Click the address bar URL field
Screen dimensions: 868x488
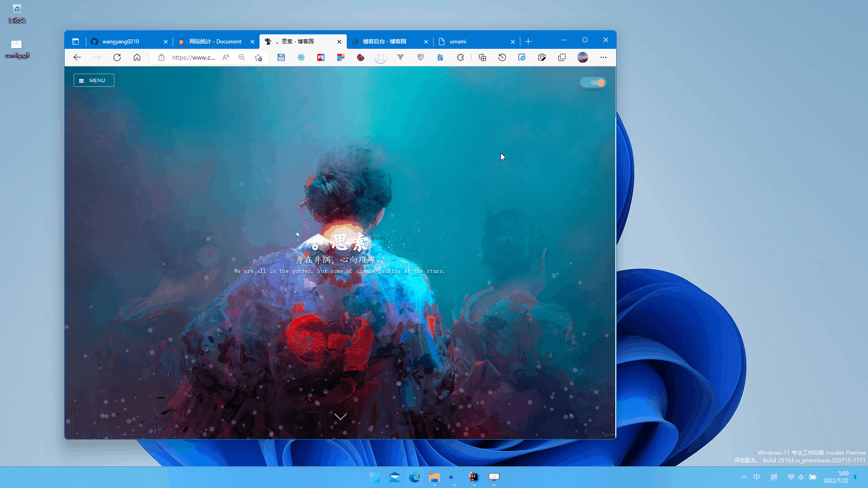(x=193, y=57)
